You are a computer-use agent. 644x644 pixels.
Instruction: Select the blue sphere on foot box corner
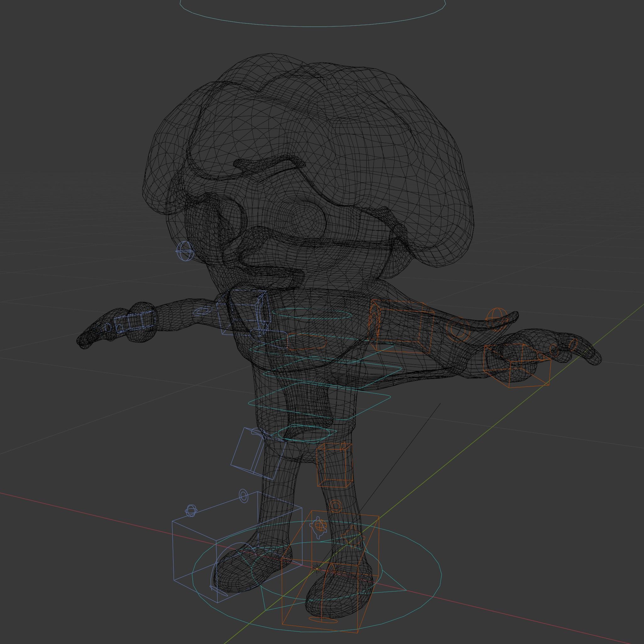190,511
